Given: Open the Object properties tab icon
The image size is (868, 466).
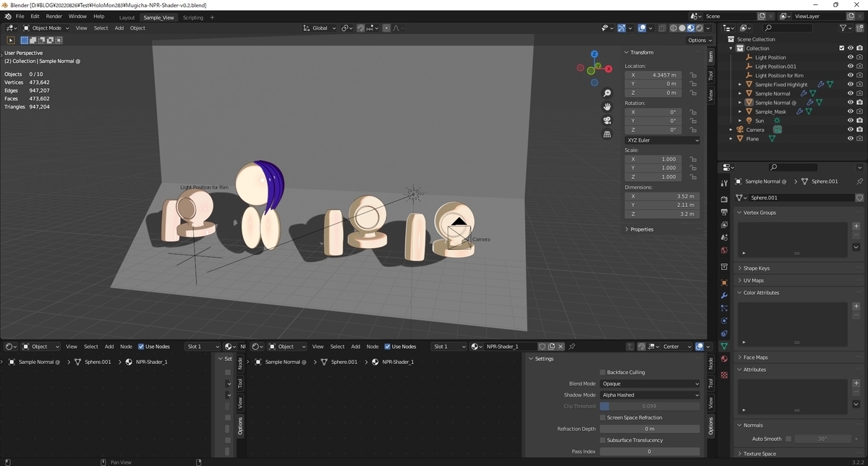Looking at the screenshot, I should [x=724, y=283].
